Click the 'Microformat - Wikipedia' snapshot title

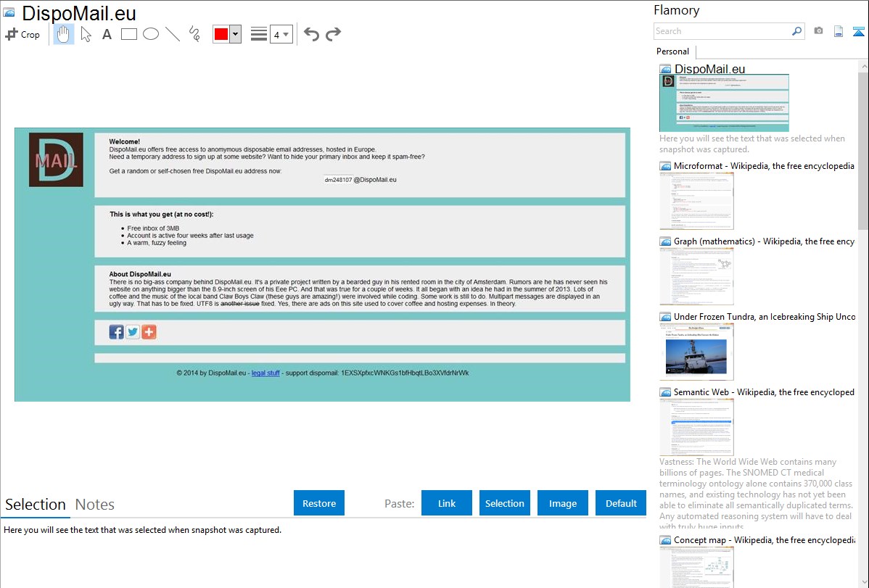pos(764,166)
